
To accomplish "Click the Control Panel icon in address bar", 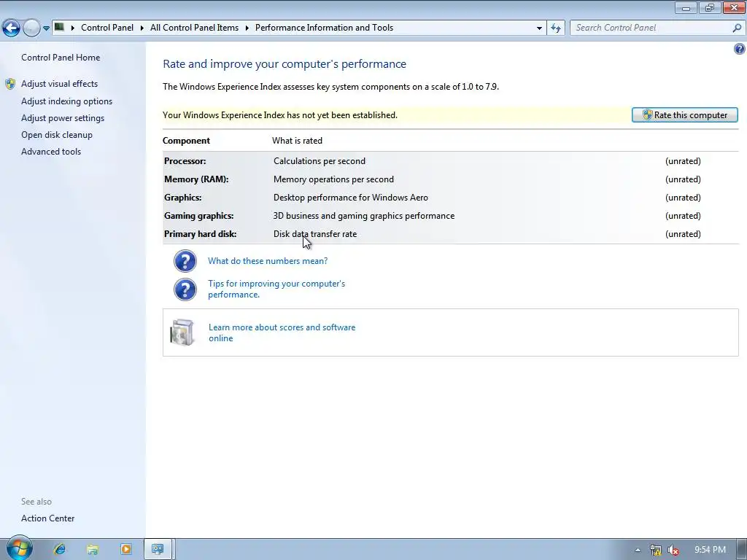I will coord(59,27).
